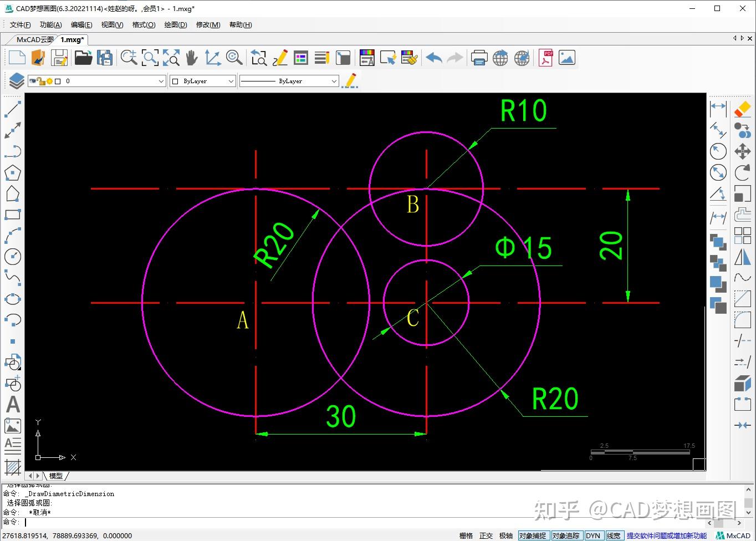
Task: Open the ByLayer linetype dropdown
Action: [x=334, y=81]
